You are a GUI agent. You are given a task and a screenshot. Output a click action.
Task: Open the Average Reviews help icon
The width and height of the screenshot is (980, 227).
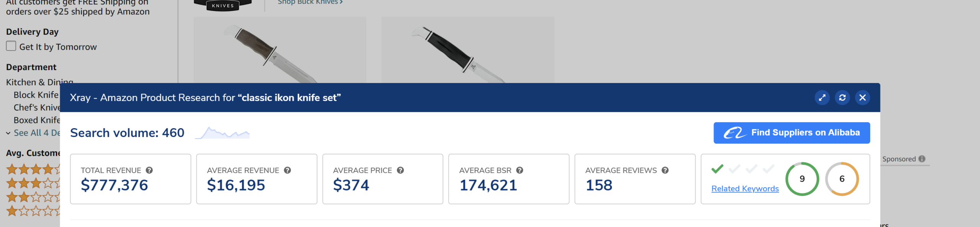click(x=665, y=170)
